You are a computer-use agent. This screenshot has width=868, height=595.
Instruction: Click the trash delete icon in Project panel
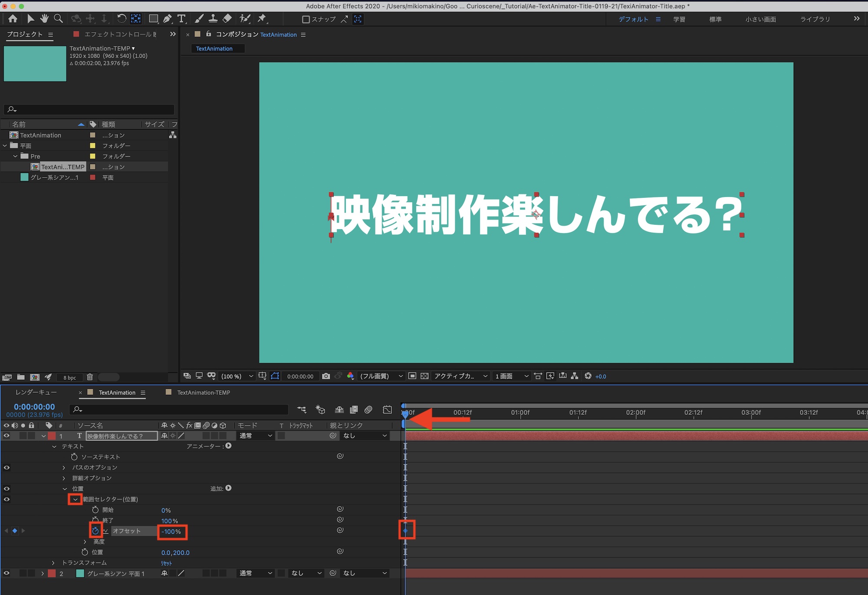(x=90, y=377)
